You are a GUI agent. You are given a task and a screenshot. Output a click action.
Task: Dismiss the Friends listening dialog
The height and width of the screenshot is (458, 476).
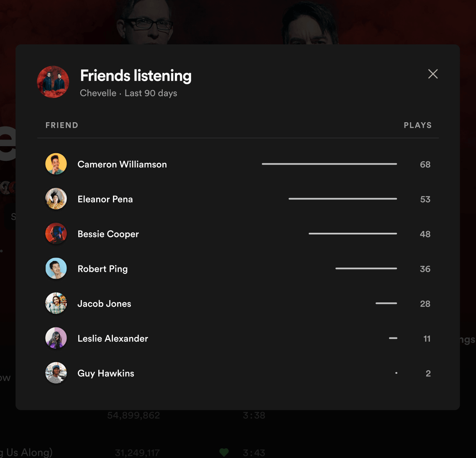point(433,74)
